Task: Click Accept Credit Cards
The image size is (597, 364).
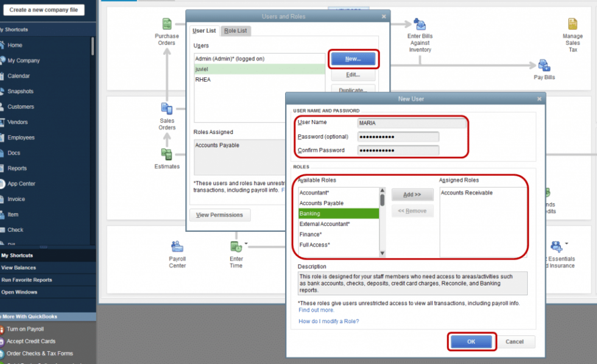Action: pyautogui.click(x=31, y=341)
